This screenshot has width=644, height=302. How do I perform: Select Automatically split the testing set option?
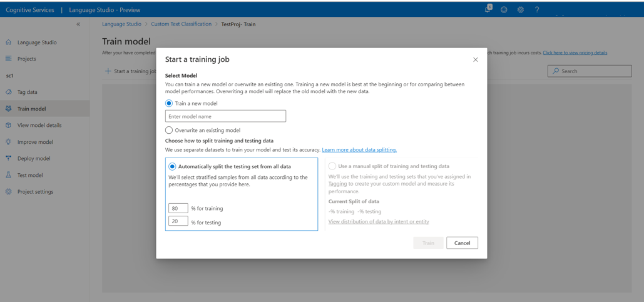pyautogui.click(x=172, y=166)
